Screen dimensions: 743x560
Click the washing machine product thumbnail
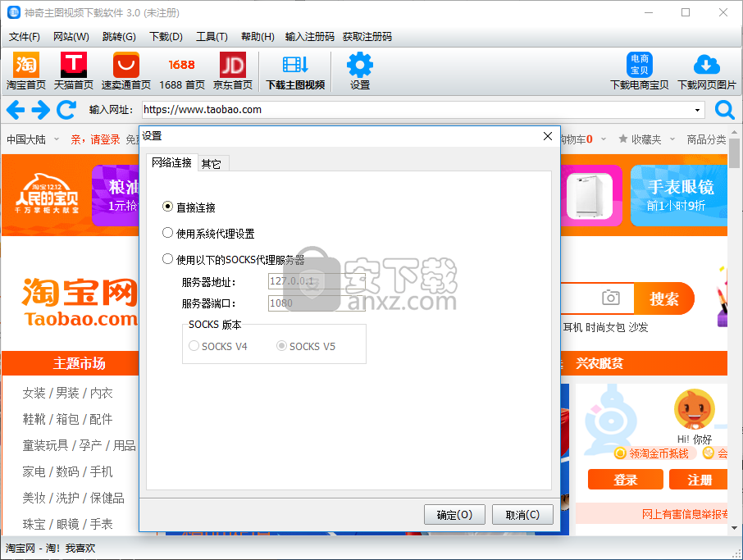(590, 195)
